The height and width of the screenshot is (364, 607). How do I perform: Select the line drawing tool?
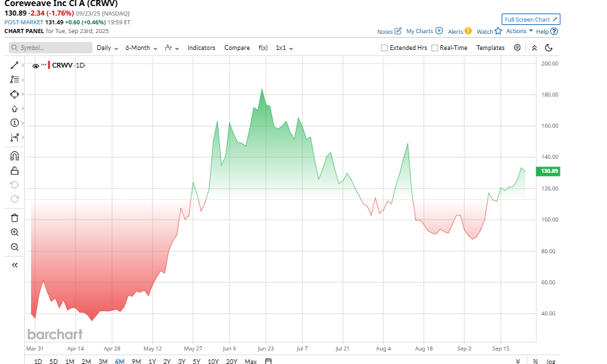(x=14, y=65)
